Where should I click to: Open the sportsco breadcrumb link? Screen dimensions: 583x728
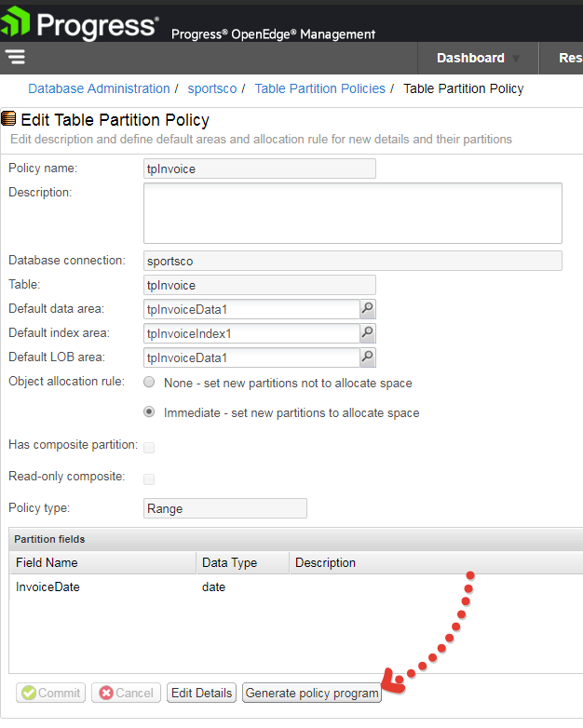212,88
